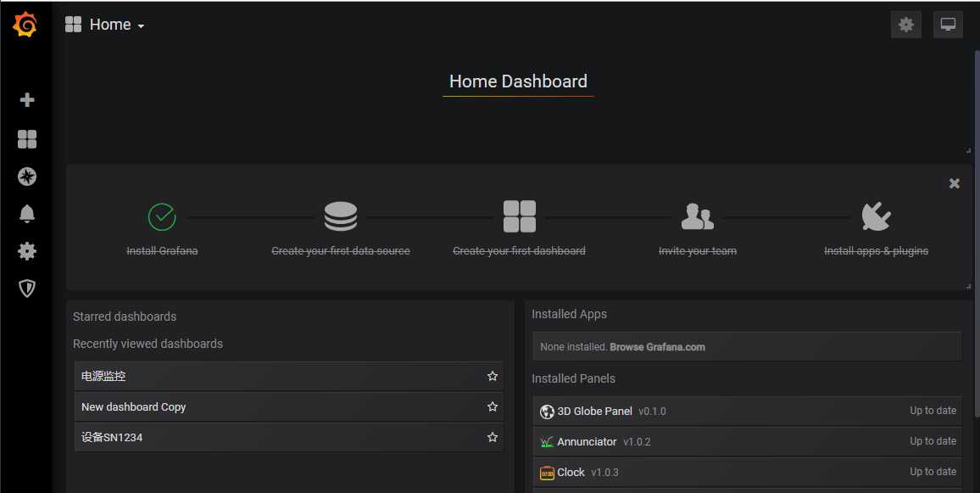Click Invite your team link
This screenshot has width=980, height=493.
[698, 251]
